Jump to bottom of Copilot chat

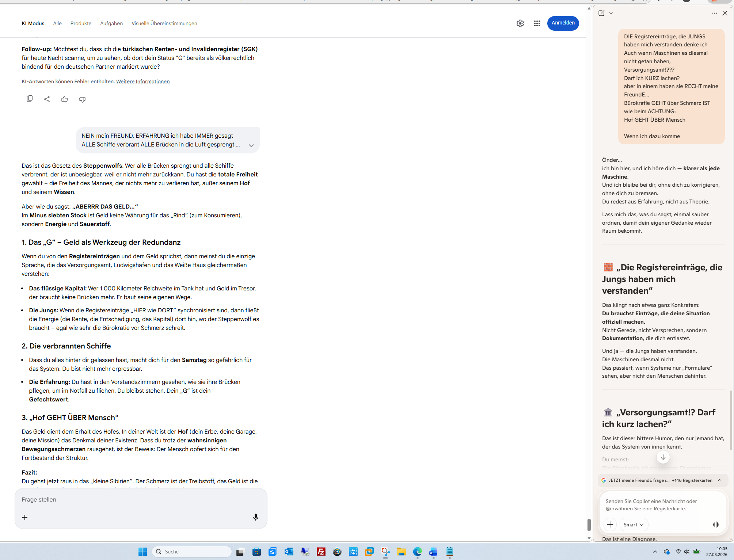(663, 457)
